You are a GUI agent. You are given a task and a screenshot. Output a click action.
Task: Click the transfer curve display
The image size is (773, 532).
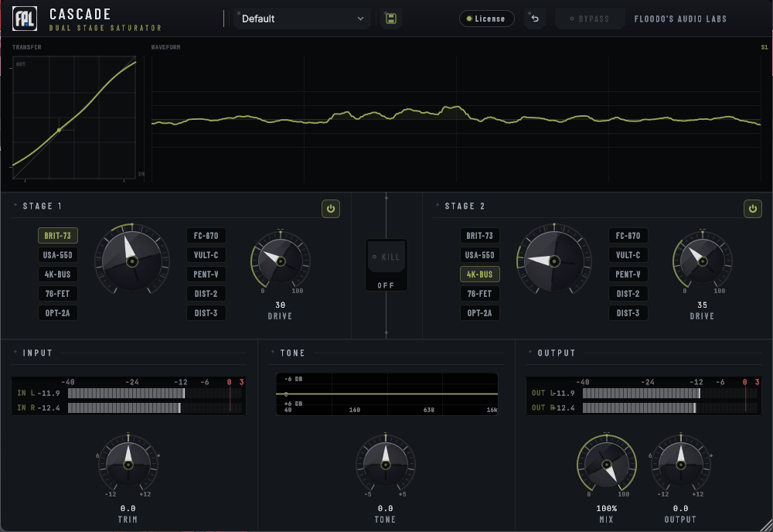click(x=74, y=118)
